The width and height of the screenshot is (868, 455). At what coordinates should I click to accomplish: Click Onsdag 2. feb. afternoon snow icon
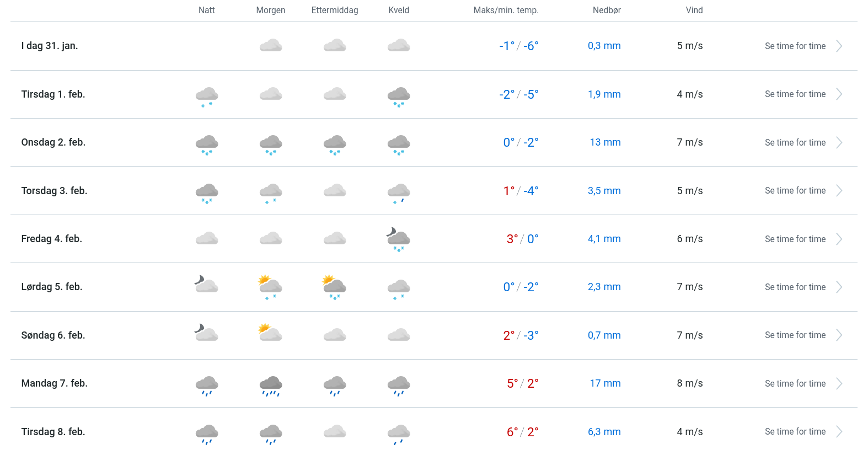point(335,144)
